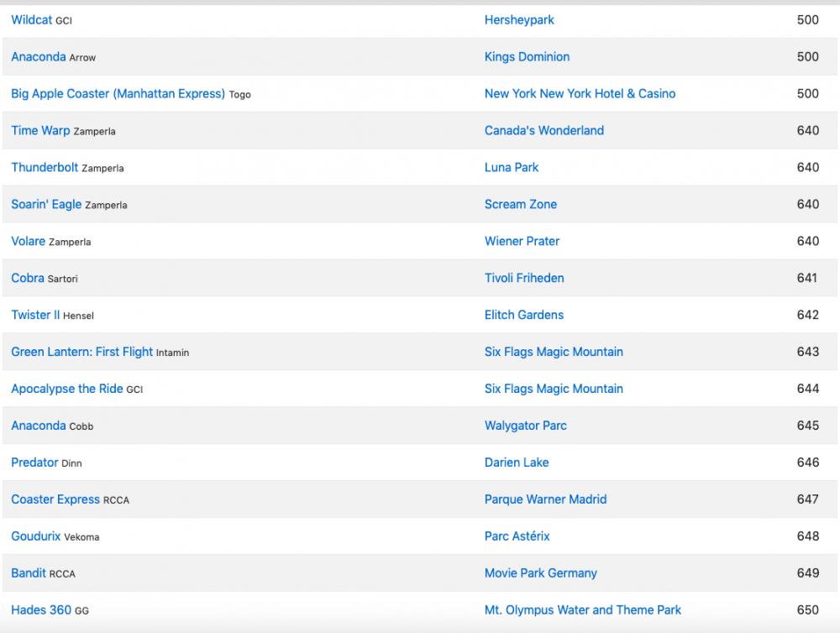Open Big Apple Coaster (Manhattan Express)
This screenshot has height=633, width=840.
pyautogui.click(x=118, y=94)
